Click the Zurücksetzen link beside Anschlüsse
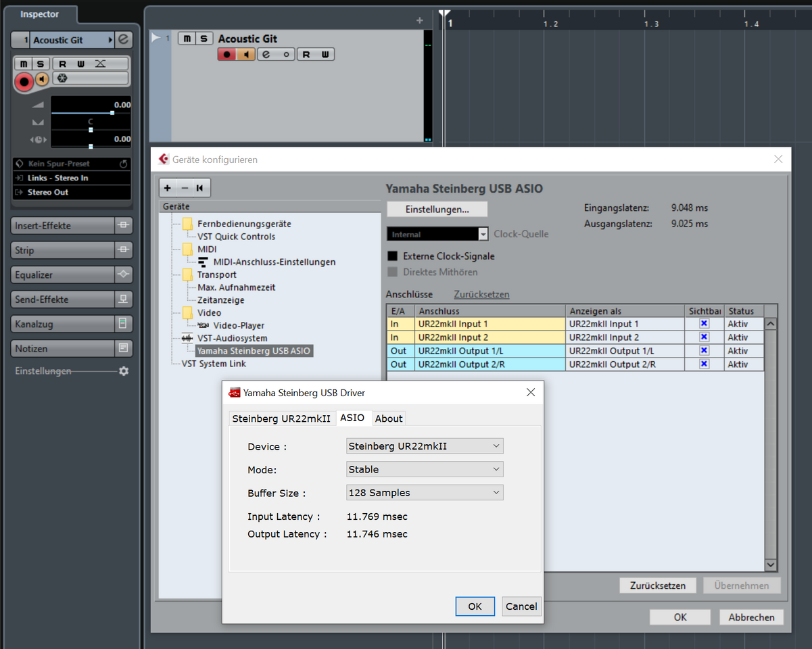The image size is (812, 649). click(481, 294)
